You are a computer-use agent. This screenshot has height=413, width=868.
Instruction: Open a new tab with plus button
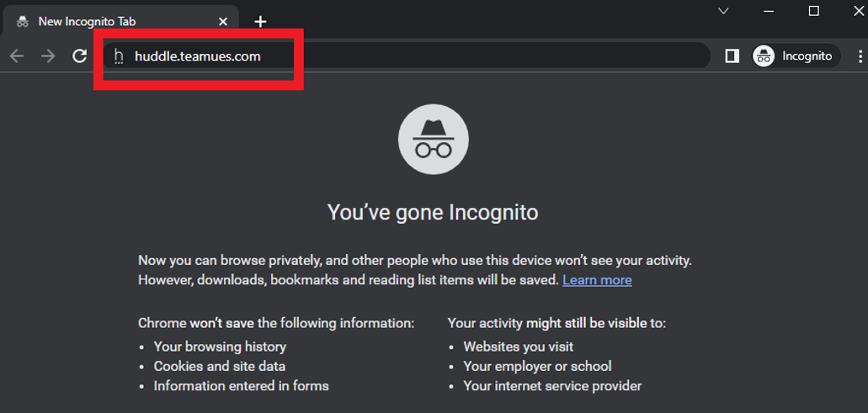point(260,22)
